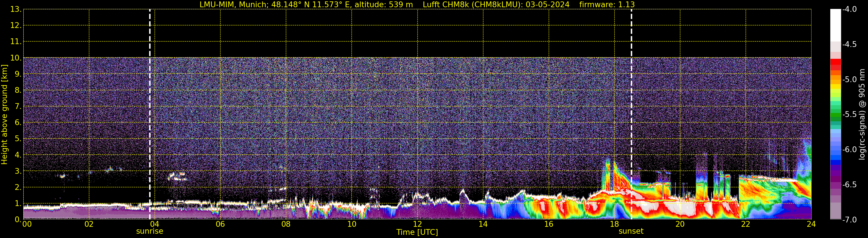Click the '-4.5' colorbar tick label
The image size is (868, 238).
[x=850, y=44]
